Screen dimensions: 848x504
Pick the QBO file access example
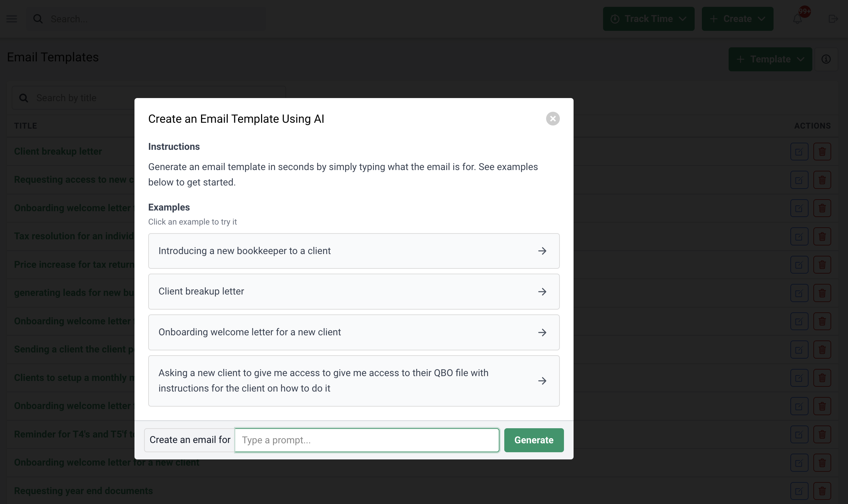point(354,381)
